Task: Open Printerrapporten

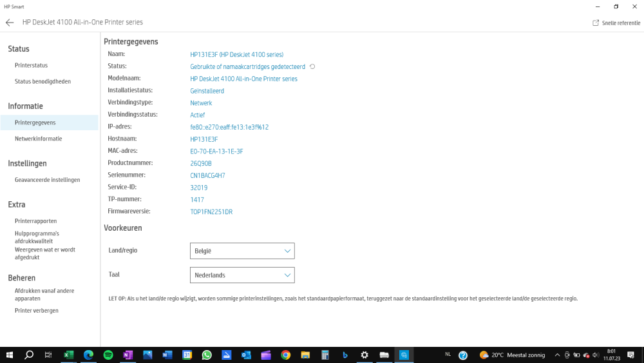Action: coord(35,221)
